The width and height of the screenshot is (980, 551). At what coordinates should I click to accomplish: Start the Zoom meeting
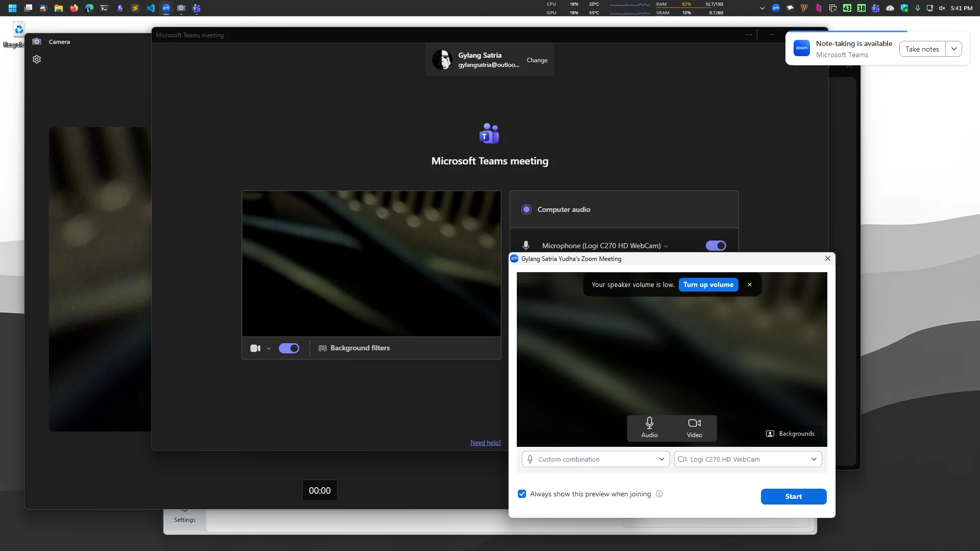tap(793, 496)
